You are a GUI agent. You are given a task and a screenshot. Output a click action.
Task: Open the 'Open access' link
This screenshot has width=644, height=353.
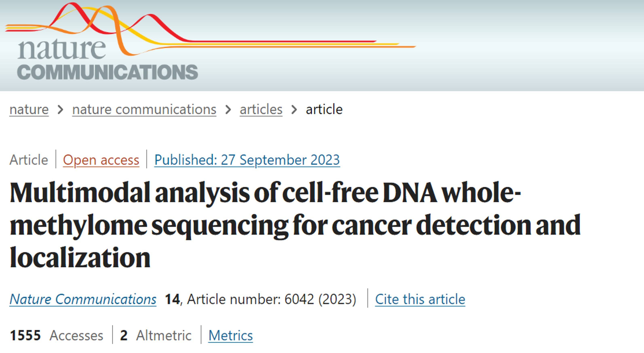pos(101,160)
